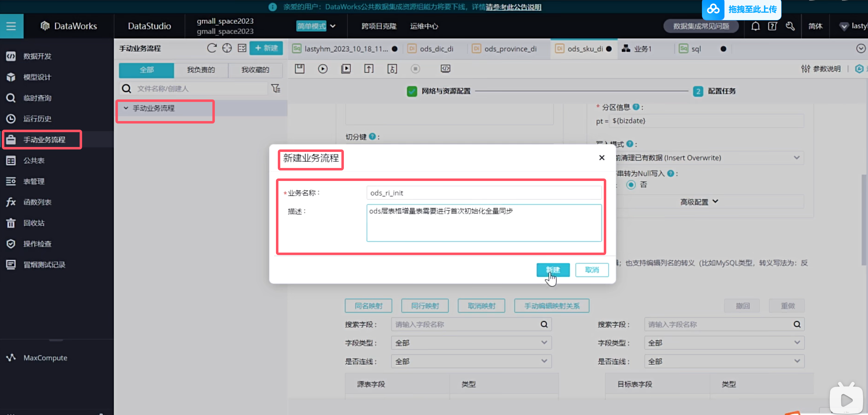Click the code view icon in toolbar

pyautogui.click(x=445, y=69)
